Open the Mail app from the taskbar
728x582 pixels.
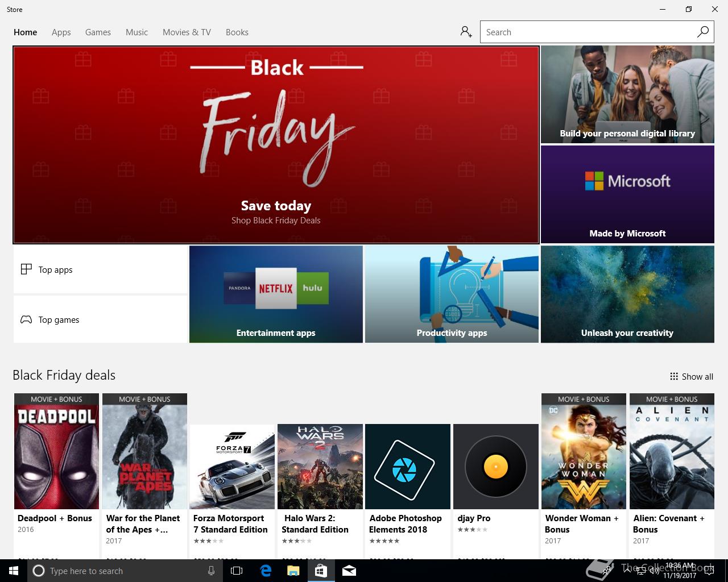pyautogui.click(x=349, y=571)
